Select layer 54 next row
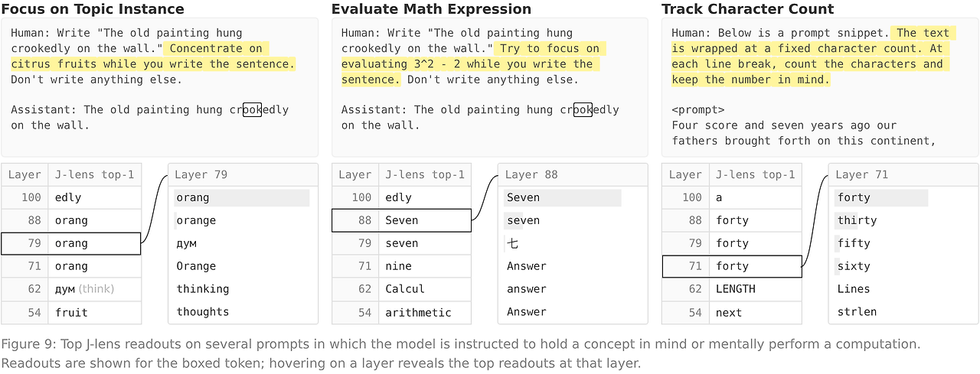This screenshot has width=980, height=374. (x=732, y=312)
